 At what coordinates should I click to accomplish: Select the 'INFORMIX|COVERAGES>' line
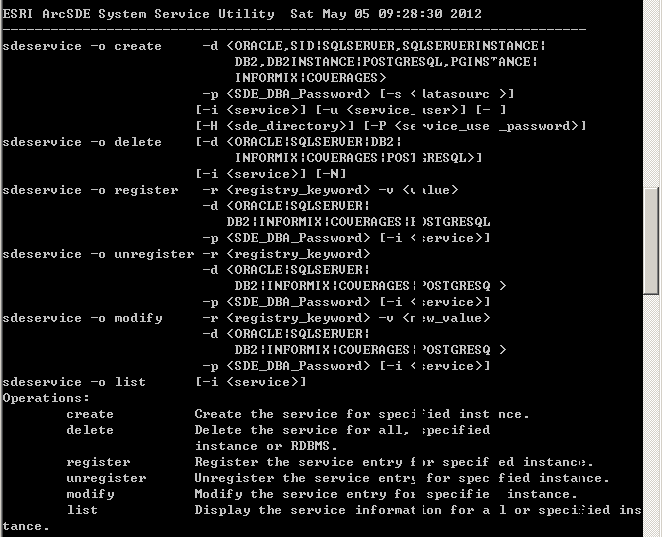click(x=310, y=78)
